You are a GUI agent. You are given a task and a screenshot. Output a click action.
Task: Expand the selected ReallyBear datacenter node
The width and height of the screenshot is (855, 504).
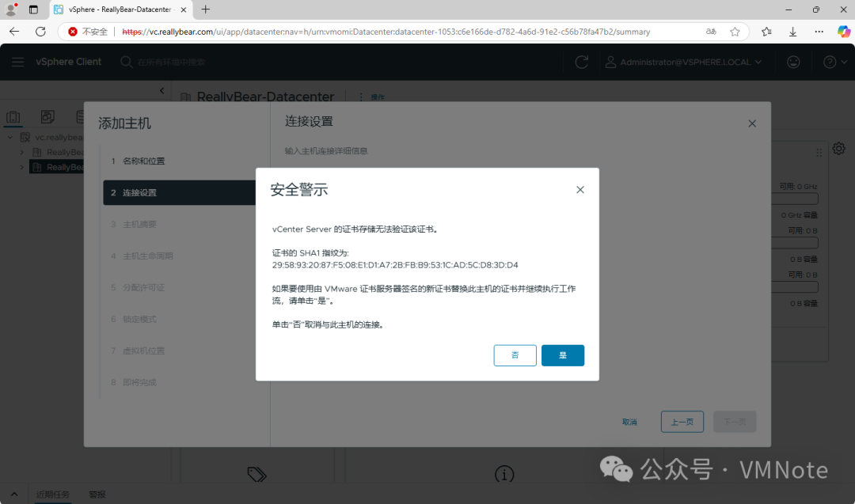[22, 167]
